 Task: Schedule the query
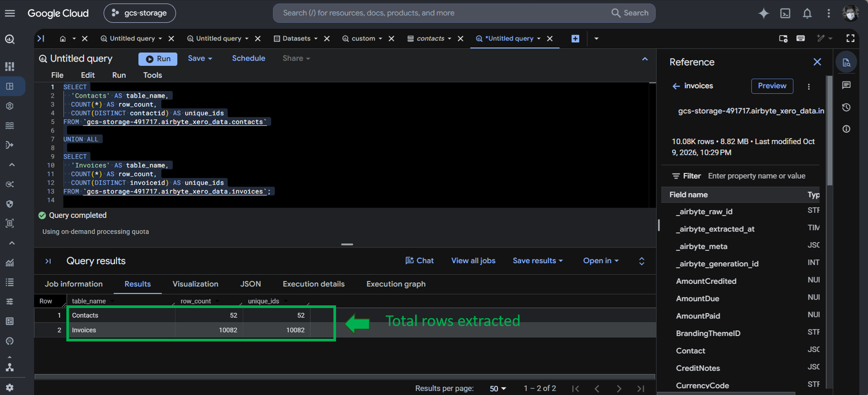coord(249,58)
